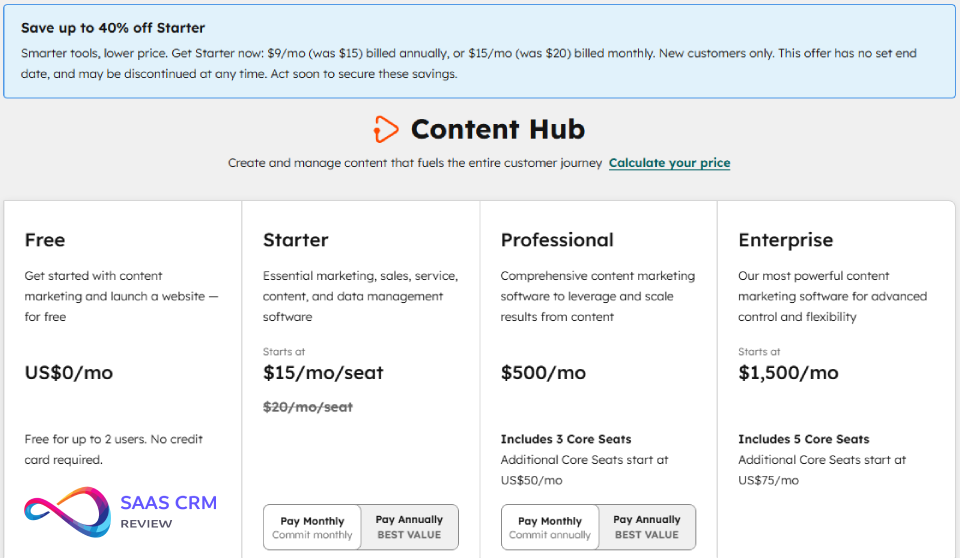Click the crossed-out $20/mo/seat price
960x558 pixels.
pos(308,407)
